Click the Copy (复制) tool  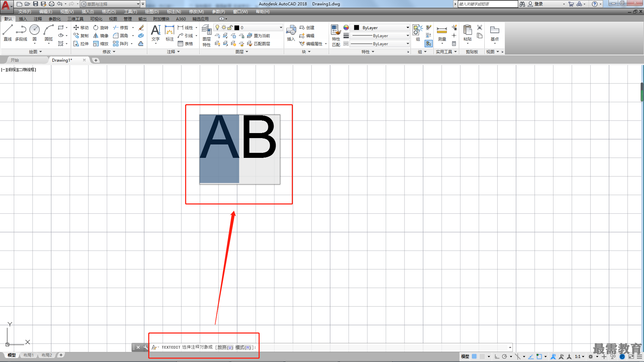point(81,36)
